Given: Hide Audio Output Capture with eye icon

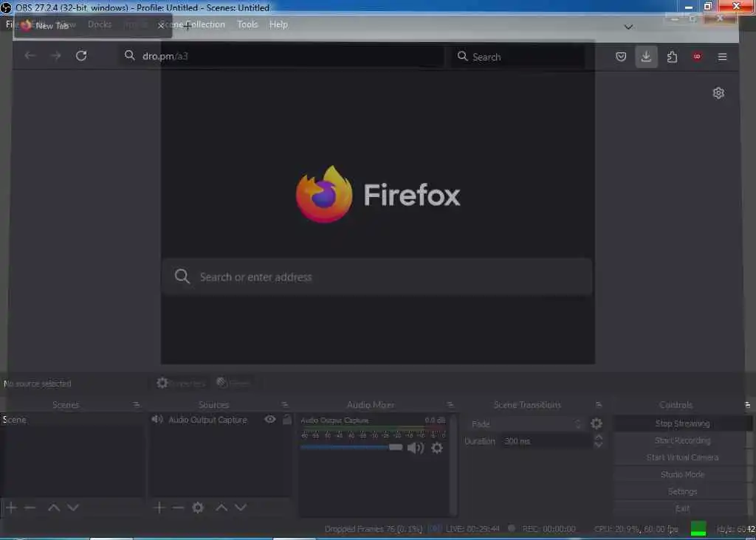Looking at the screenshot, I should (x=270, y=419).
